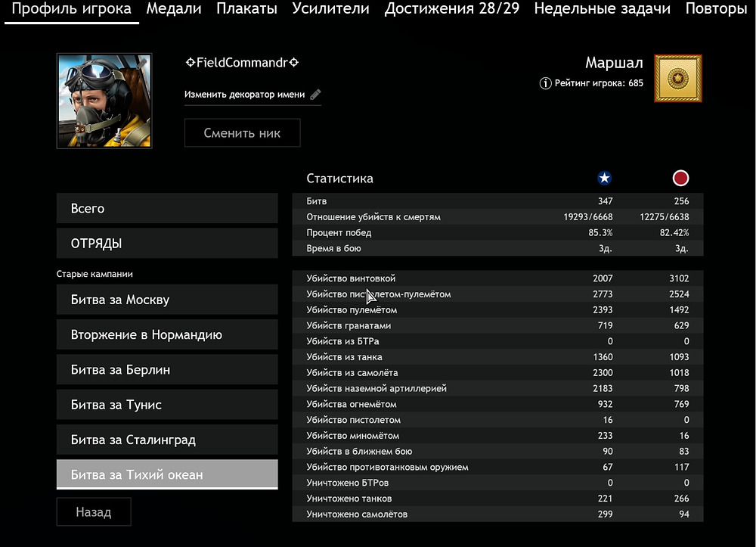Click the pilot avatar portrait
This screenshot has width=756, height=547.
click(104, 101)
